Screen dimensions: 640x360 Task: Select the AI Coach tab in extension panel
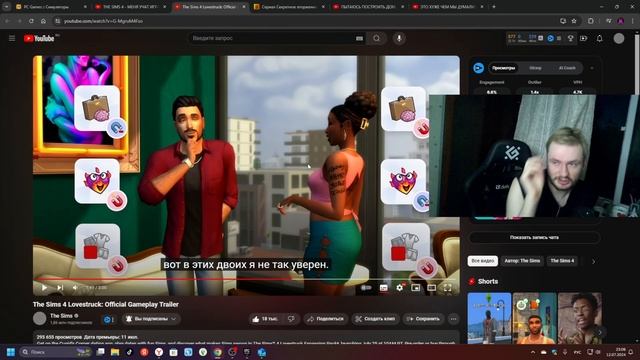[567, 68]
